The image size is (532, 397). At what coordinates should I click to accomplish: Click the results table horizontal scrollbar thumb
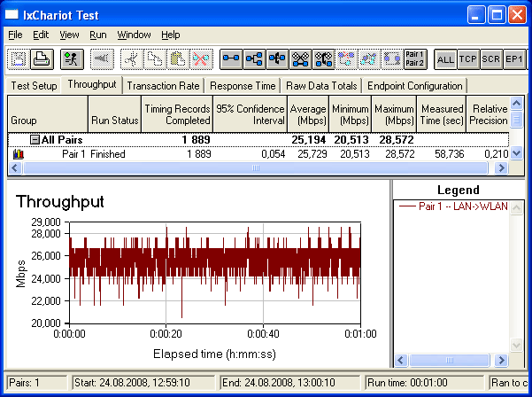click(256, 167)
